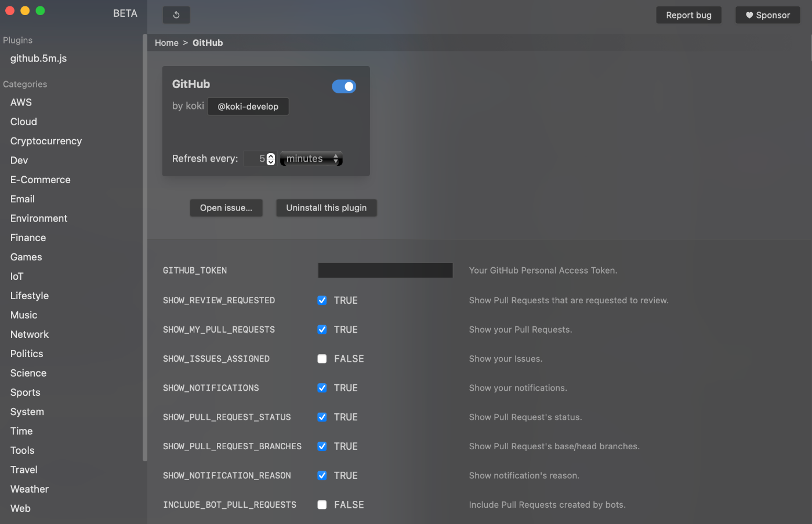Open the E-Commerce category
Viewport: 812px width, 524px height.
(41, 180)
